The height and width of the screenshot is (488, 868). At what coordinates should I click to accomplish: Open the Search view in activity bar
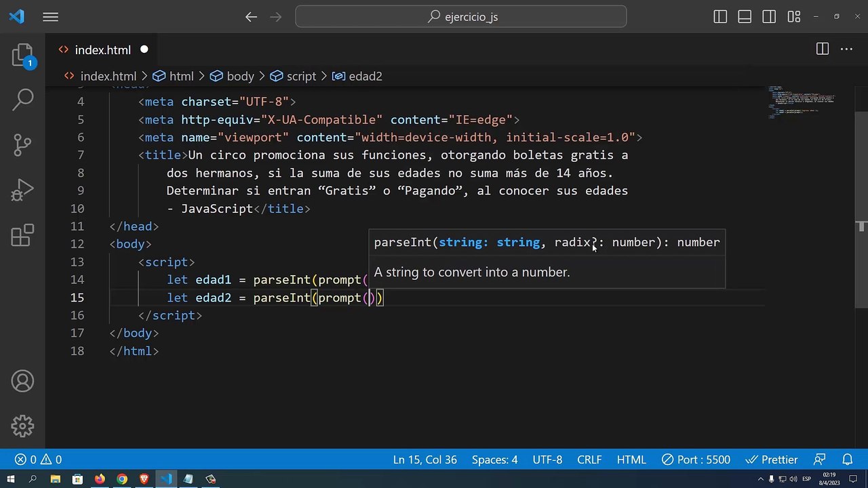[22, 100]
